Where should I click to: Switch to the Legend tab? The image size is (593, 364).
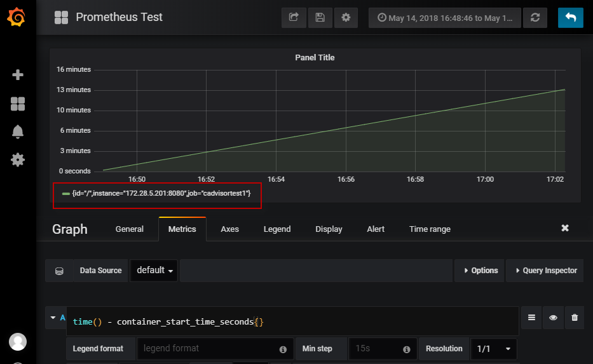coord(277,229)
